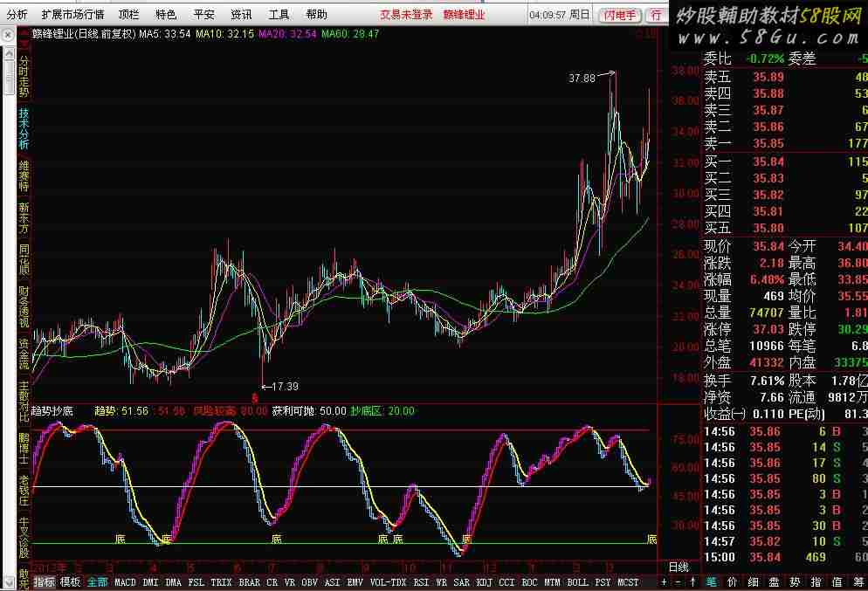The width and height of the screenshot is (868, 591).
Task: Open the 势 trend panel icon
Action: click(x=796, y=582)
